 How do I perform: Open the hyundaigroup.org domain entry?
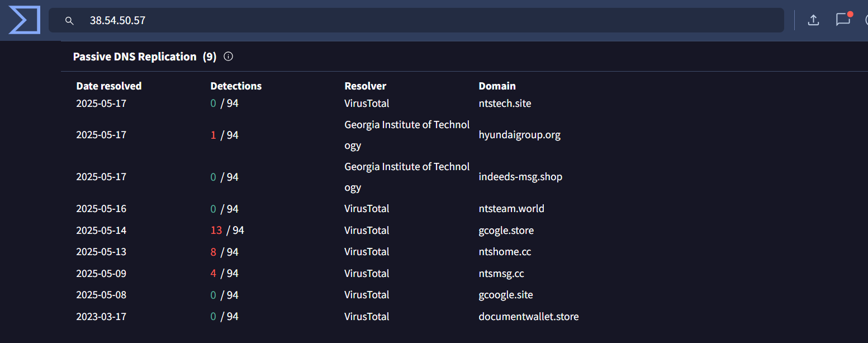(519, 134)
